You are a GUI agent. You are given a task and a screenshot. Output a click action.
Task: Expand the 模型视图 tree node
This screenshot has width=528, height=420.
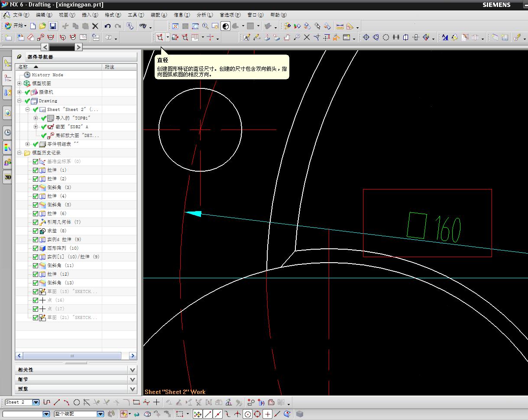[x=19, y=83]
